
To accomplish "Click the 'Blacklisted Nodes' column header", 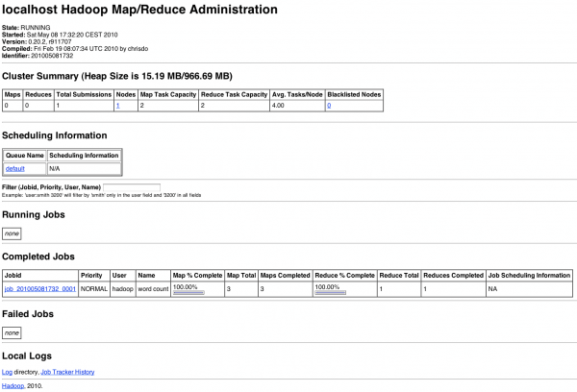I will pos(354,94).
